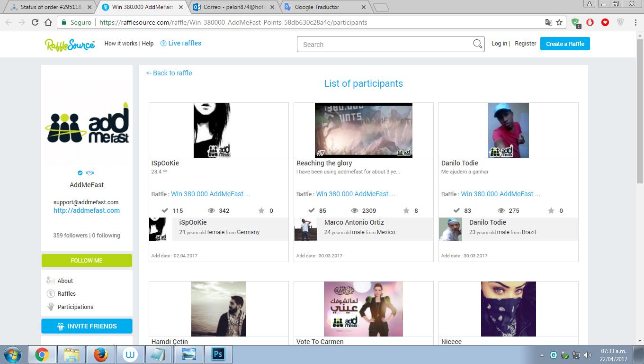
Task: Open Raffles in the sidebar menu
Action: pyautogui.click(x=66, y=294)
